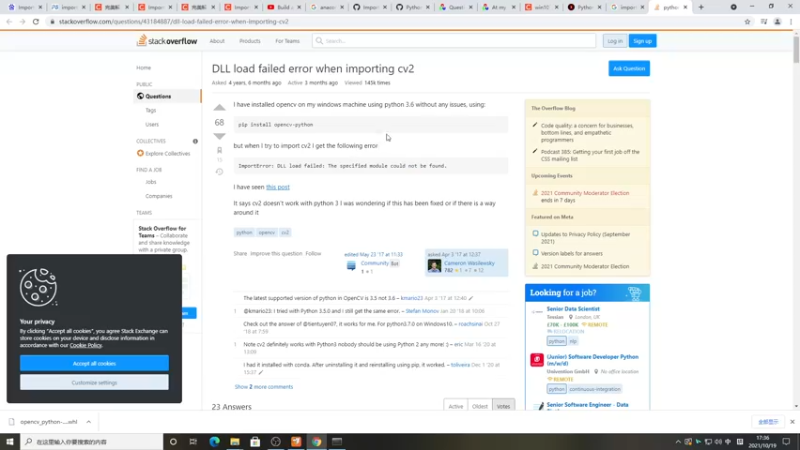
Task: Open Cortana circle on the taskbar
Action: pyautogui.click(x=173, y=441)
